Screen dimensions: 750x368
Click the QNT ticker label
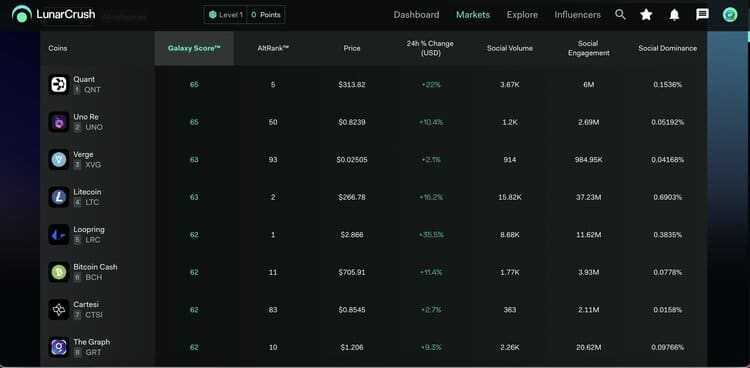[x=92, y=89]
